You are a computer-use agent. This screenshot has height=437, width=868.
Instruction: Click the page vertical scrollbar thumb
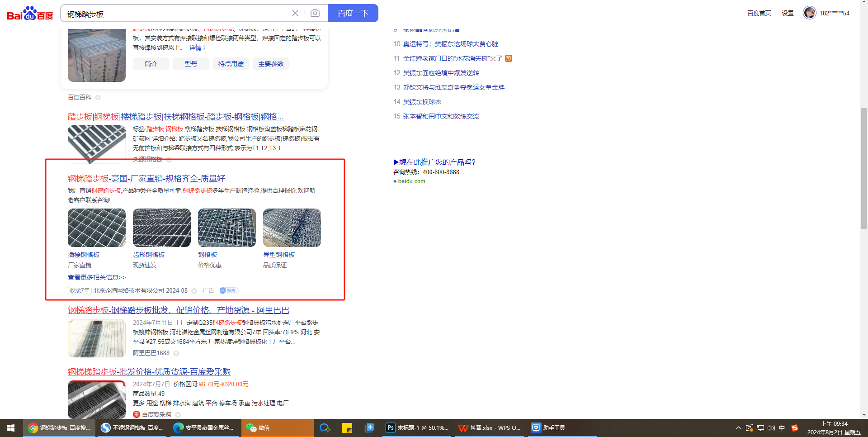pyautogui.click(x=864, y=168)
